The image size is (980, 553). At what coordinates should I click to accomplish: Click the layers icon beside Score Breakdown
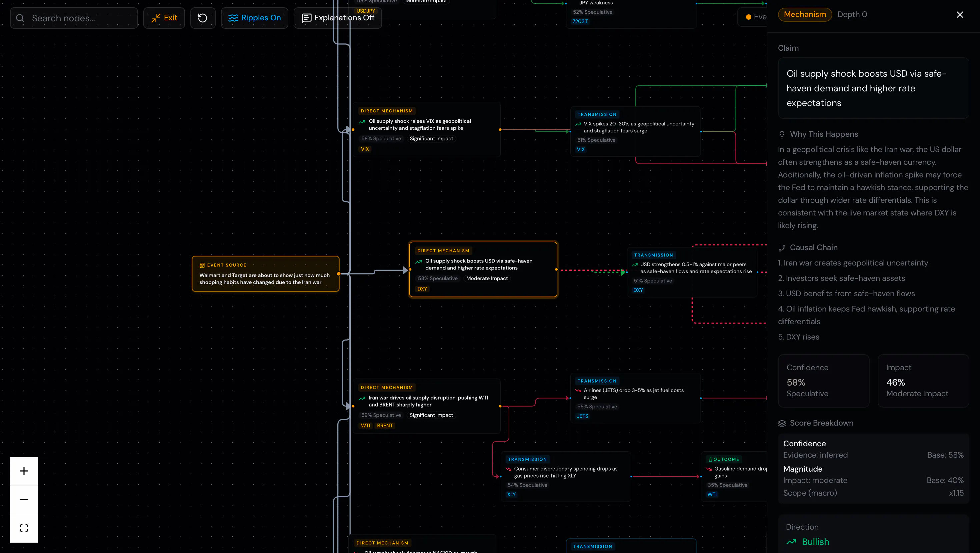click(782, 423)
